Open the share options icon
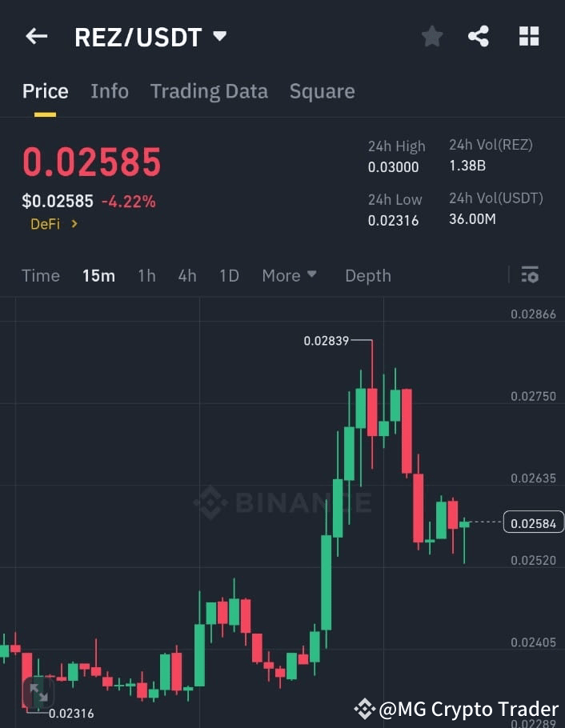This screenshot has width=565, height=728. click(x=479, y=36)
